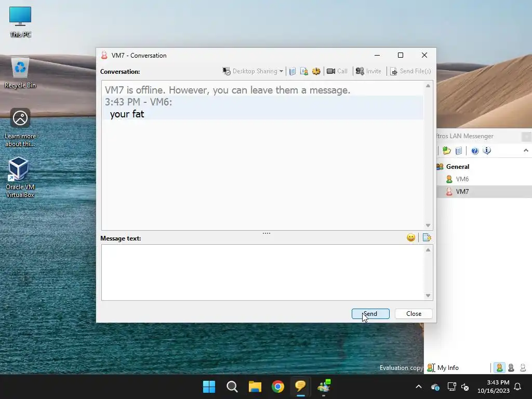Click the conversation window title icon
This screenshot has height=399, width=532.
tap(104, 55)
